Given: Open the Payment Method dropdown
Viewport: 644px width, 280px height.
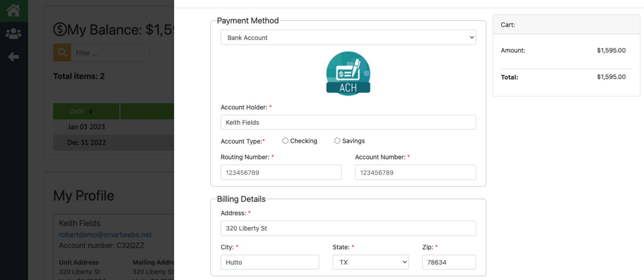Looking at the screenshot, I should (348, 37).
